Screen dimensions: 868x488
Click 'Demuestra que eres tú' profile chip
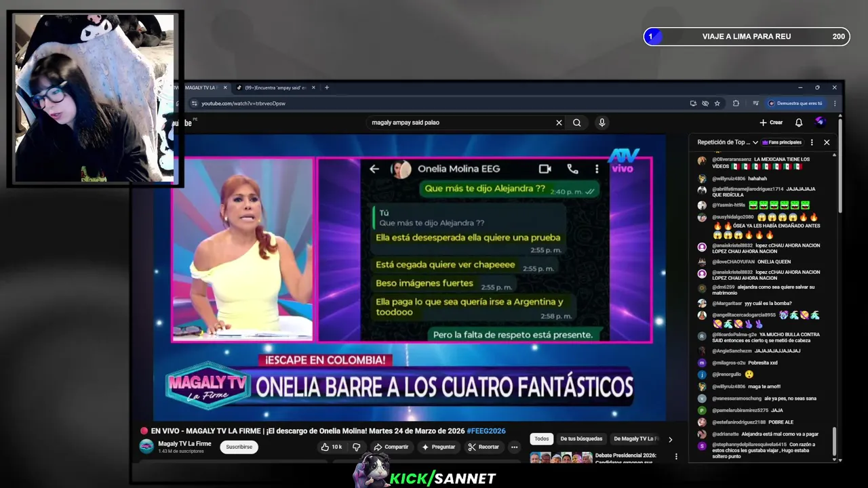795,104
